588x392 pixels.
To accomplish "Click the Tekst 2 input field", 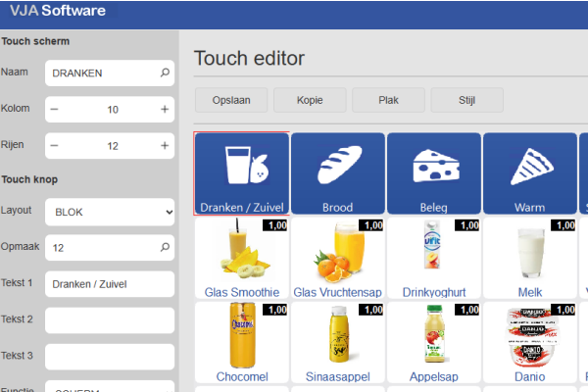I will (110, 319).
